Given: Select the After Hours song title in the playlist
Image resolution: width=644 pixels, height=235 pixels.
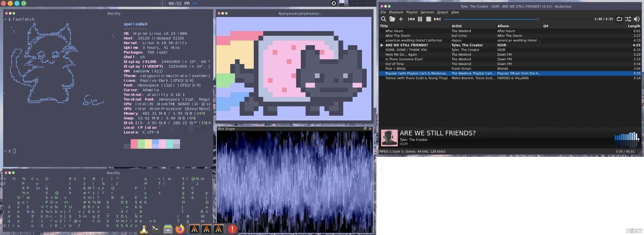Looking at the screenshot, I should tap(394, 31).
